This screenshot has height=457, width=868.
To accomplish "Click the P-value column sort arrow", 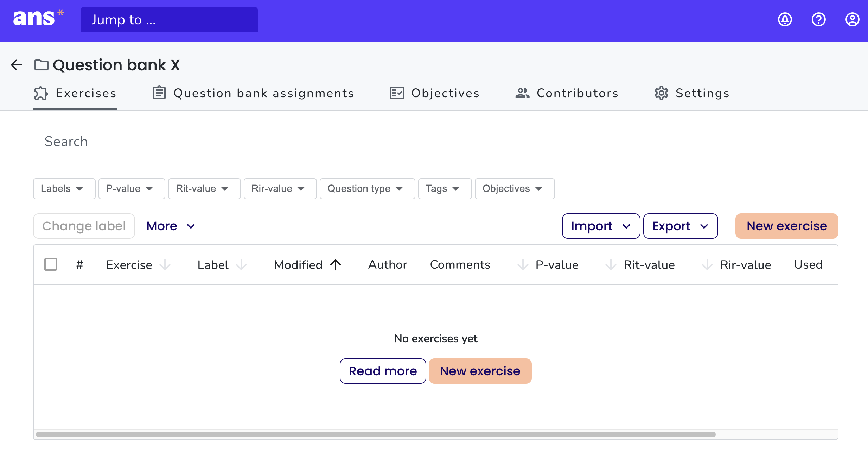I will [523, 265].
